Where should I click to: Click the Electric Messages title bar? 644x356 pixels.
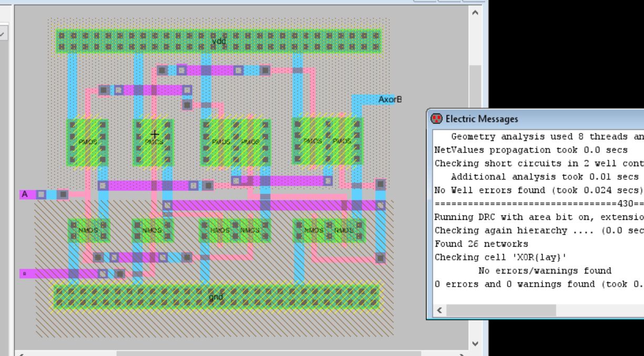pos(526,119)
